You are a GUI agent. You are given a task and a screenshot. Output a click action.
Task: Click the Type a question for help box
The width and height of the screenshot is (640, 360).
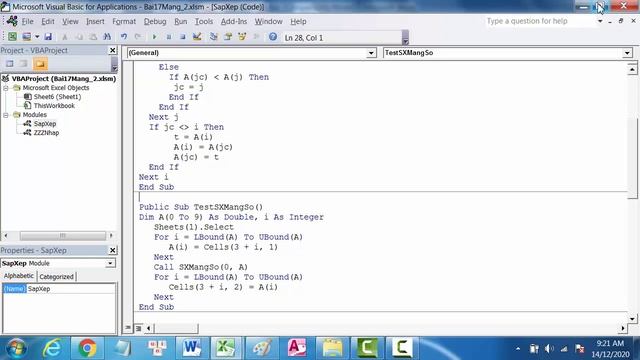pos(540,21)
